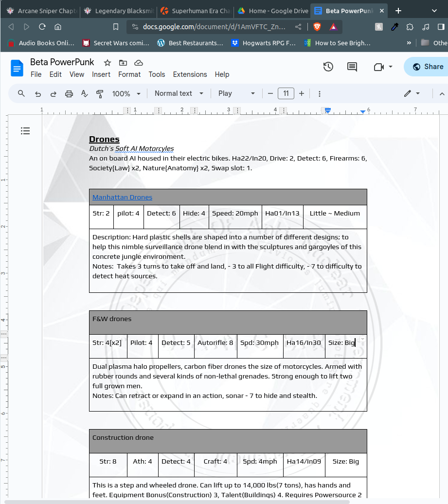The width and height of the screenshot is (448, 504).
Task: Open the toolbar More options menu
Action: point(320,94)
